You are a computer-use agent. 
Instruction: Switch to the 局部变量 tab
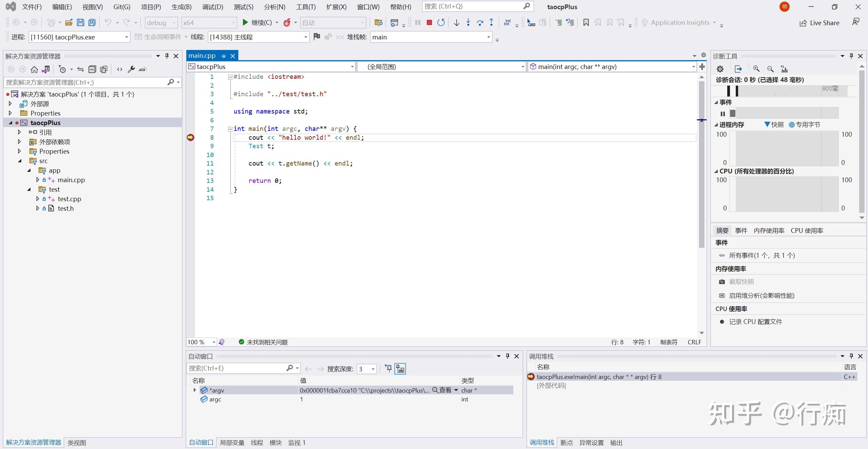click(232, 443)
